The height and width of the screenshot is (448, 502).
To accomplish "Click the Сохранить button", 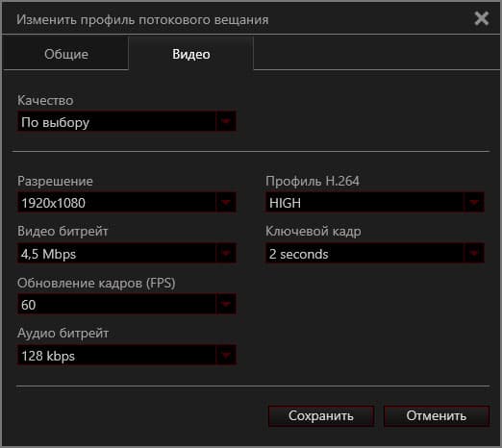I will [321, 416].
